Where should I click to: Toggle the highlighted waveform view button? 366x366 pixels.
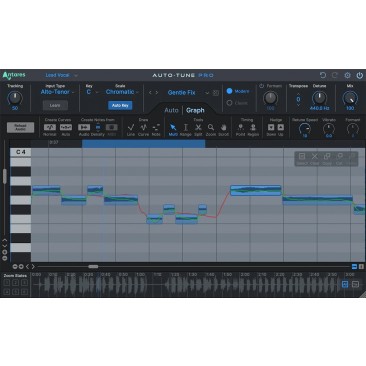(x=345, y=284)
